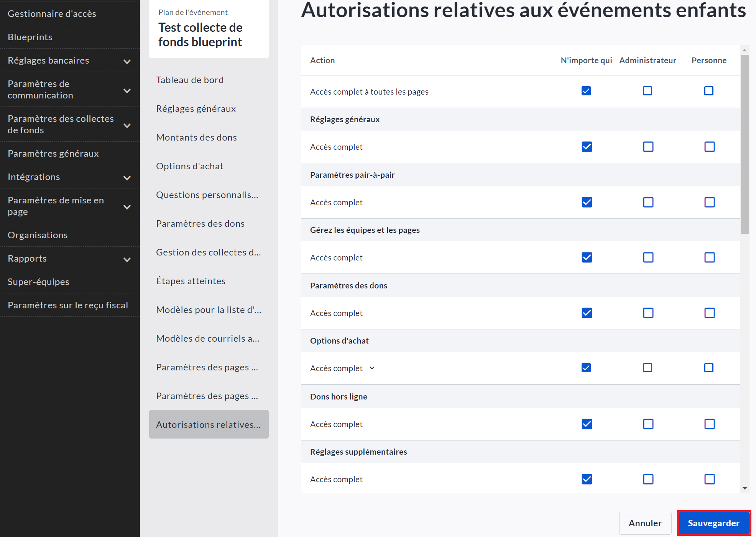Screen dimensions: 756x537
Task: Uncheck N'importe qui for Accès complet à toutes les pages
Action: (586, 91)
